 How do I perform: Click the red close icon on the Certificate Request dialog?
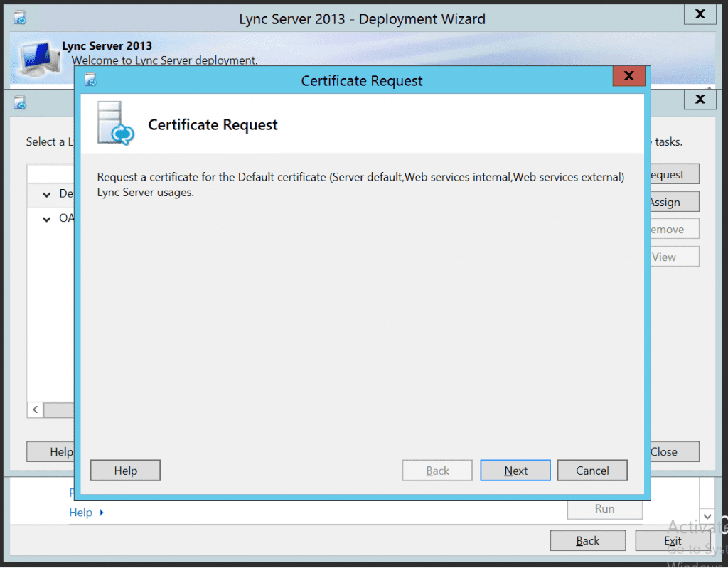[x=628, y=76]
